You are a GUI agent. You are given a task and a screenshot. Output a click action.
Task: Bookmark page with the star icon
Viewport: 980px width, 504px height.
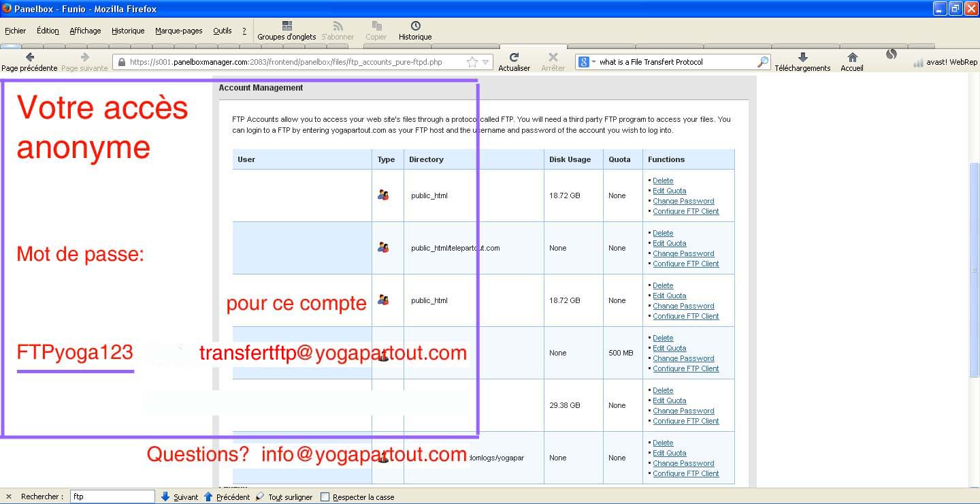[x=472, y=62]
